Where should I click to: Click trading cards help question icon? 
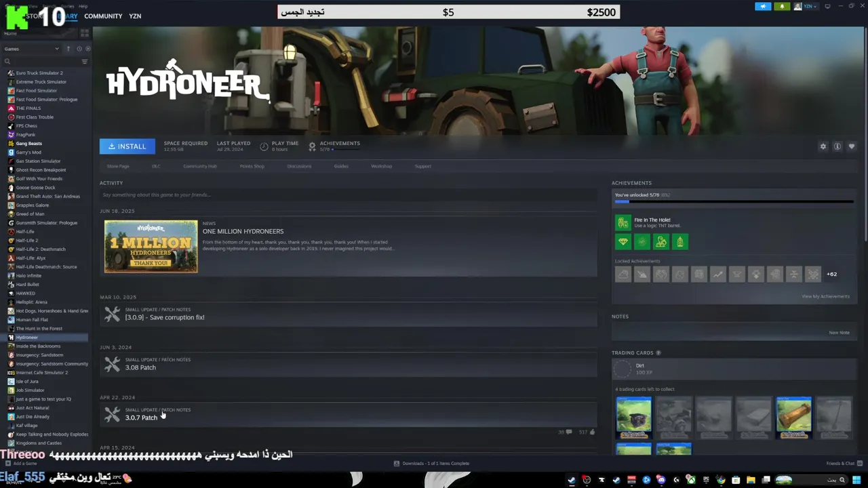tap(658, 353)
